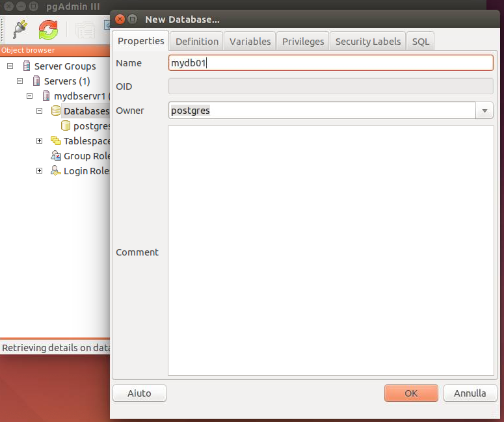Click the greyed-out properties toolbar icon
504x422 pixels.
point(85,29)
